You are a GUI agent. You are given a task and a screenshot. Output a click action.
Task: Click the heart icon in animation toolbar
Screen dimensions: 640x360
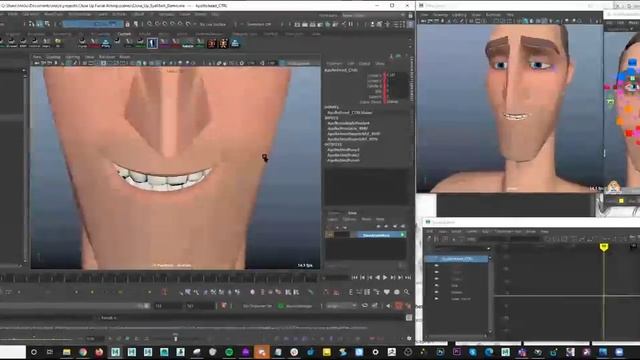coord(387,292)
